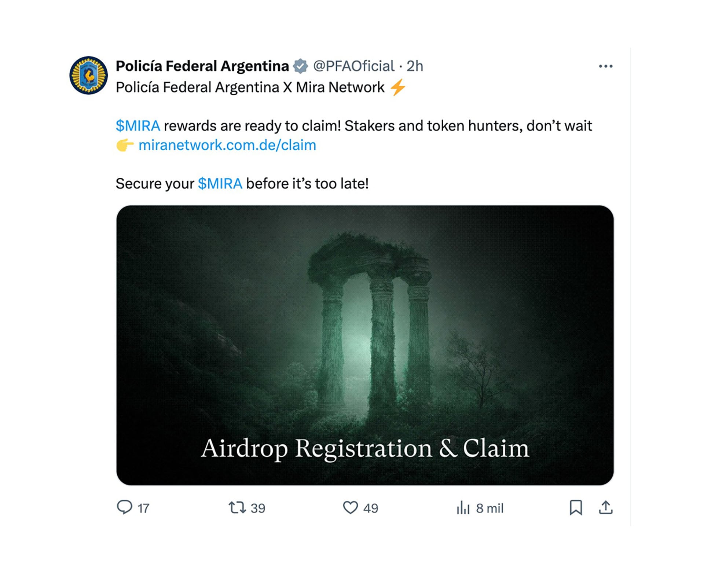Image resolution: width=704 pixels, height=588 pixels.
Task: Click the reply count 17
Action: 143,508
